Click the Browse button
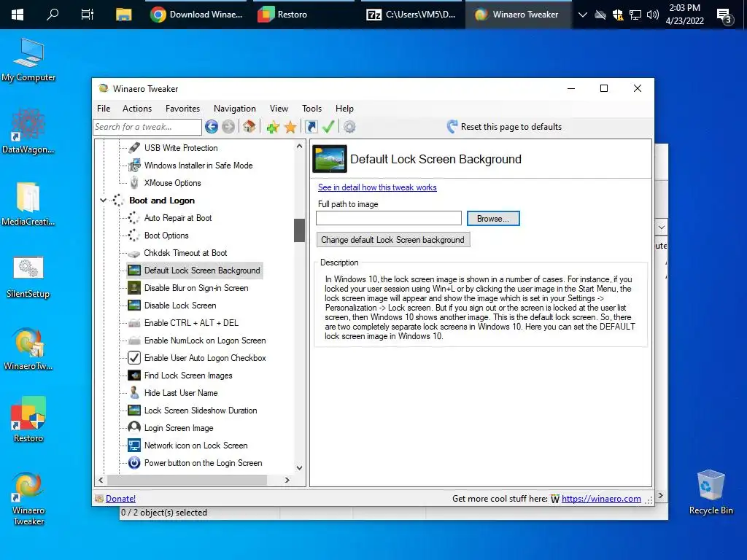Viewport: 747px width, 560px height. point(493,219)
